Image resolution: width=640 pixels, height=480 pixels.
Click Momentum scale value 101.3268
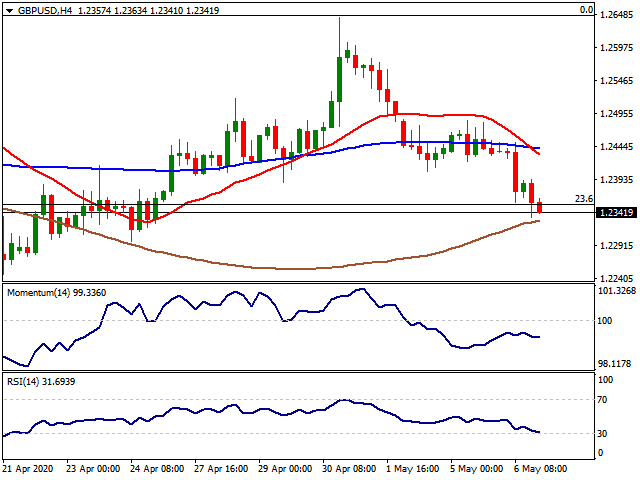click(x=617, y=291)
